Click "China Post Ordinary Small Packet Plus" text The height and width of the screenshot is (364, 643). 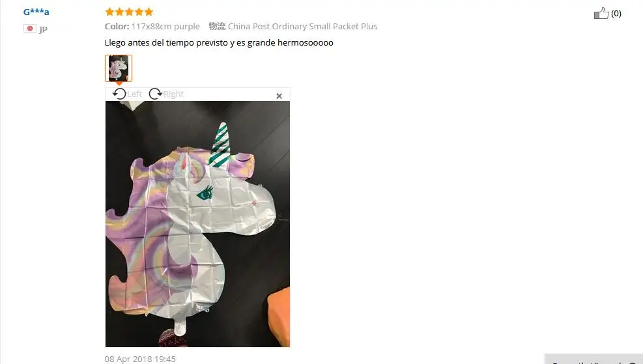[303, 26]
